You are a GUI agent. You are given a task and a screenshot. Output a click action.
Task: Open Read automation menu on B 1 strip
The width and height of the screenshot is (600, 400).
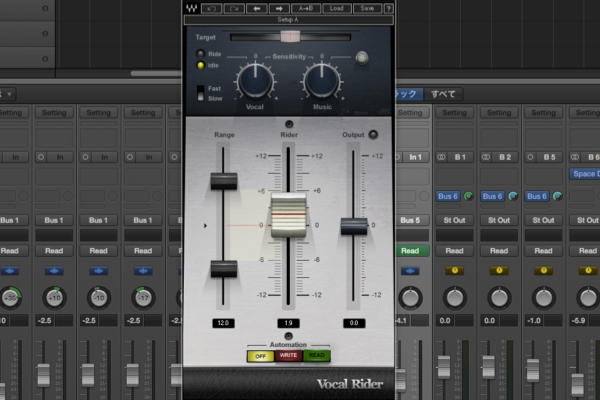coord(454,251)
